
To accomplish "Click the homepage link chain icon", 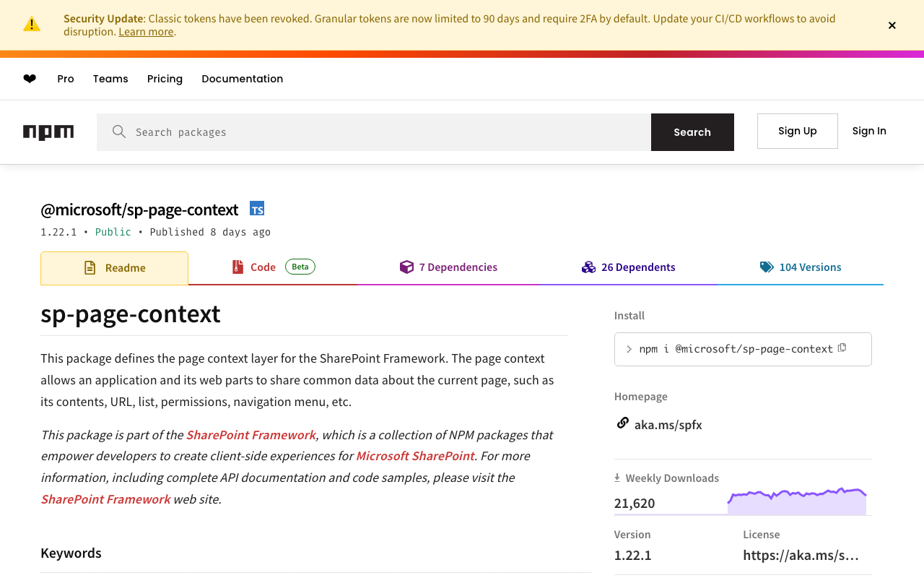I will (622, 423).
